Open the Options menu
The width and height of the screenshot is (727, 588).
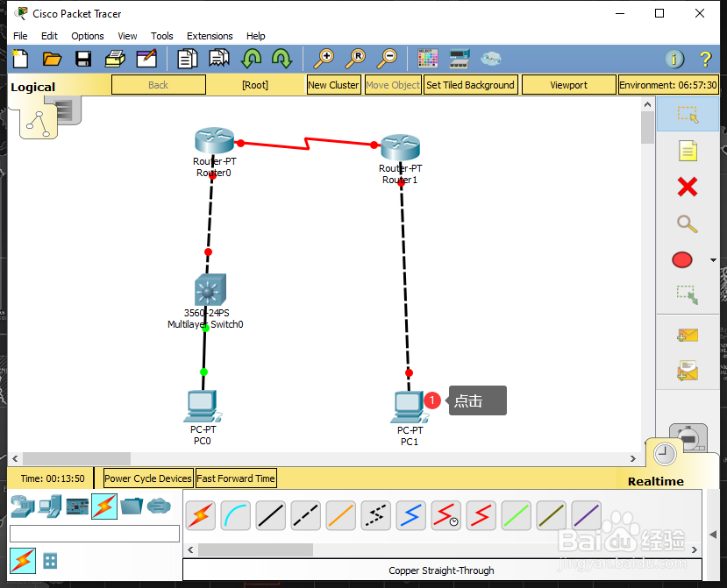click(x=87, y=36)
